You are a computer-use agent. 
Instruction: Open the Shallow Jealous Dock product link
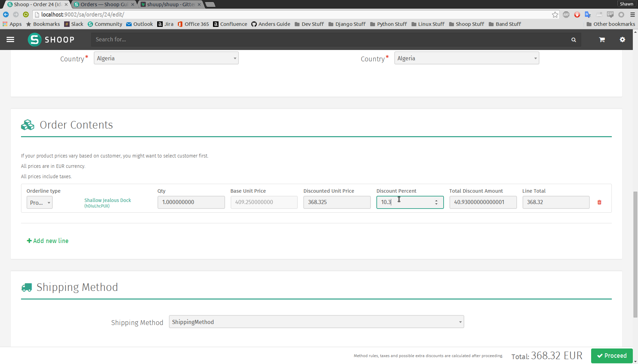[x=108, y=203]
